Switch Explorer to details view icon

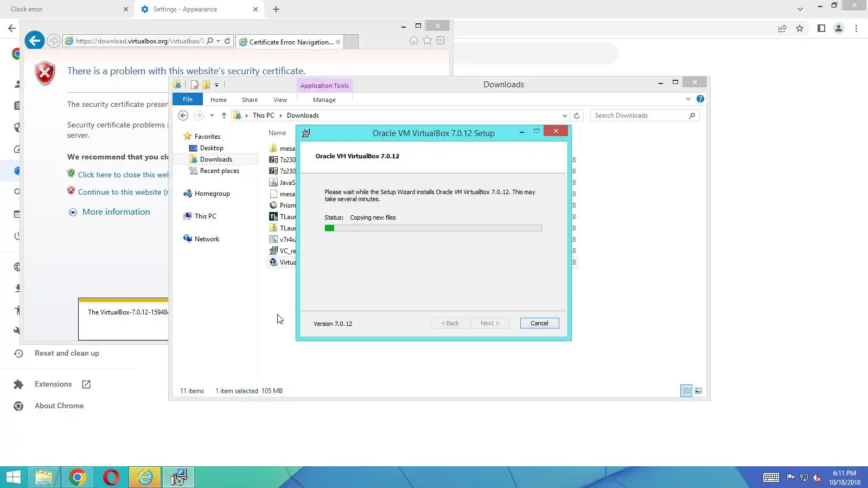pos(686,390)
